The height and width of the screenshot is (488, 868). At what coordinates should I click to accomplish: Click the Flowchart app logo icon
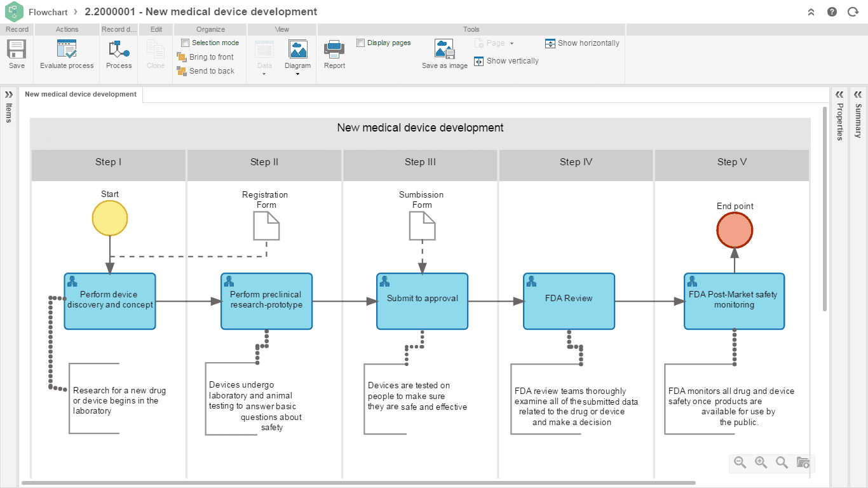click(x=13, y=11)
